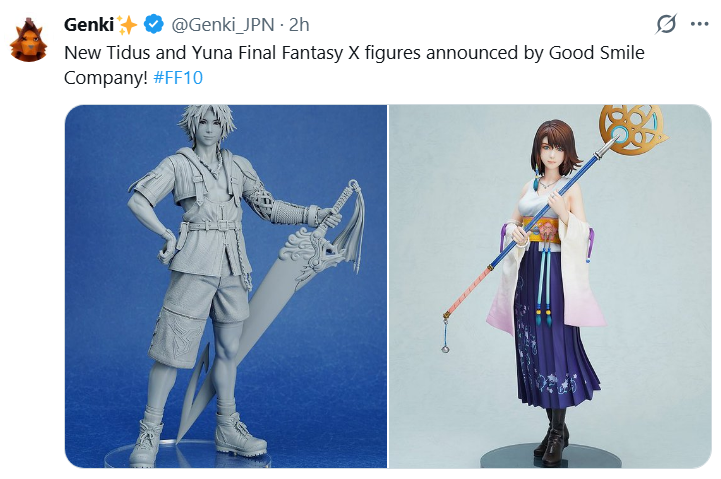Visit the @Genki_JPN handle link

coord(223,25)
